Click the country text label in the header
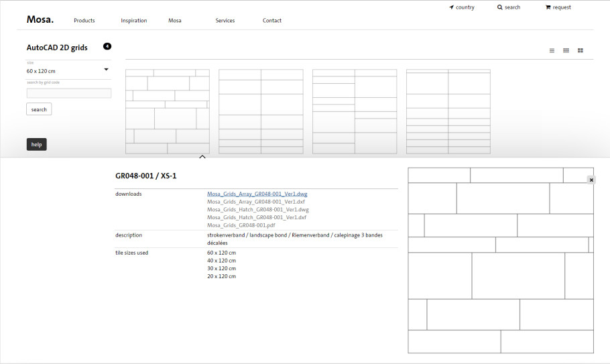The width and height of the screenshot is (610, 364). click(x=465, y=7)
